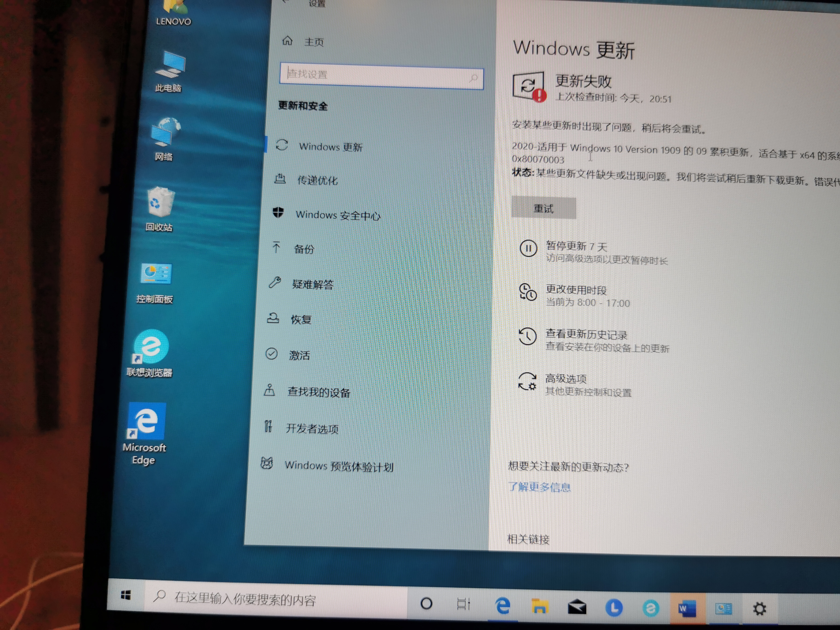This screenshot has width=840, height=630.
Task: Click the home icon beside 主页
Action: click(x=288, y=41)
